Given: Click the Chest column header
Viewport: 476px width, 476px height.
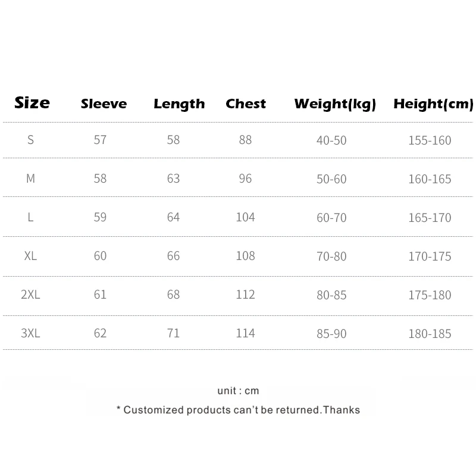Looking at the screenshot, I should [246, 104].
